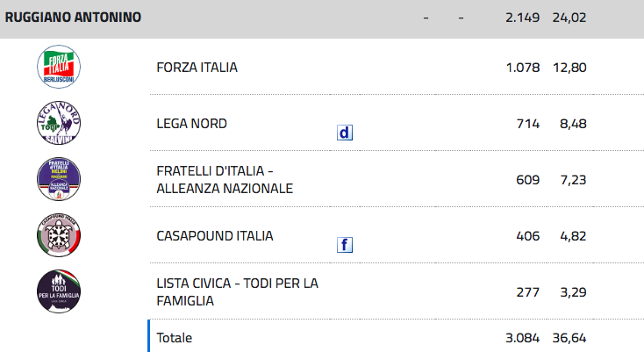Click Forza Italia vote count 1.078
644x352 pixels.
(523, 68)
